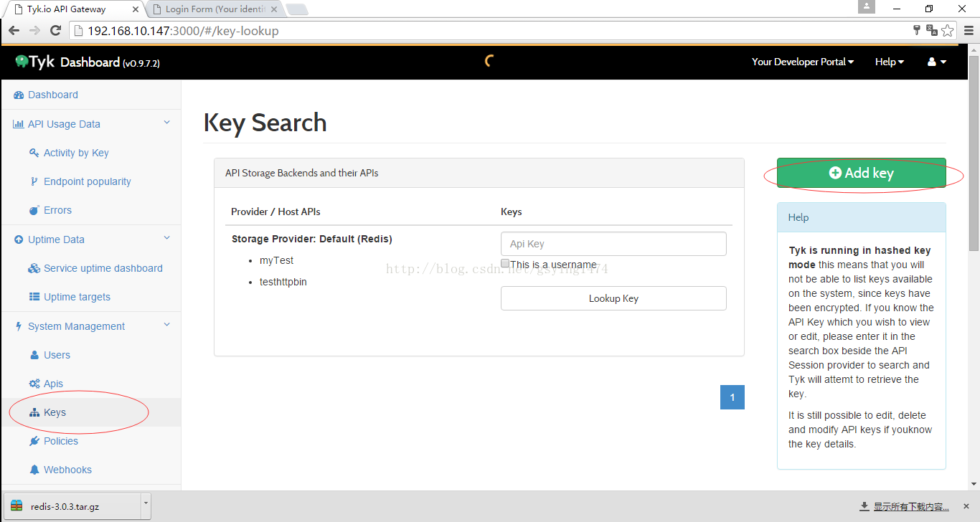The width and height of the screenshot is (980, 522).
Task: Click the testhttpbin API name
Action: pyautogui.click(x=283, y=282)
